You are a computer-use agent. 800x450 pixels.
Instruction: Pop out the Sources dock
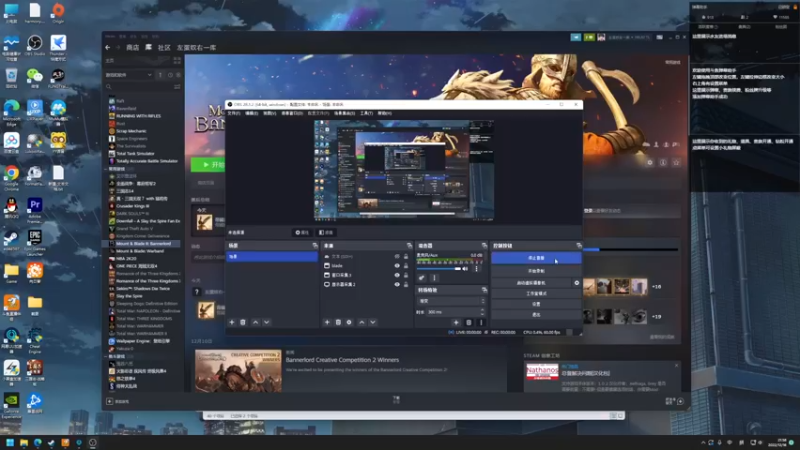[409, 246]
